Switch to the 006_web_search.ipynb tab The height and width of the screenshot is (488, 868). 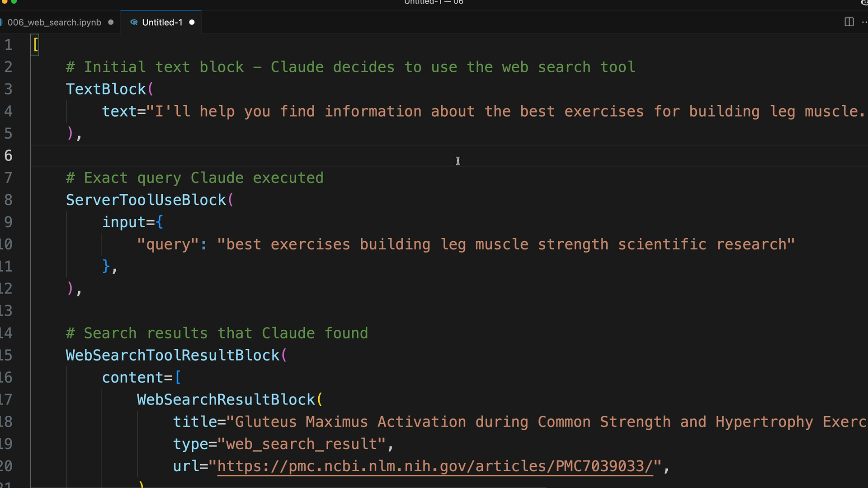[x=54, y=23]
